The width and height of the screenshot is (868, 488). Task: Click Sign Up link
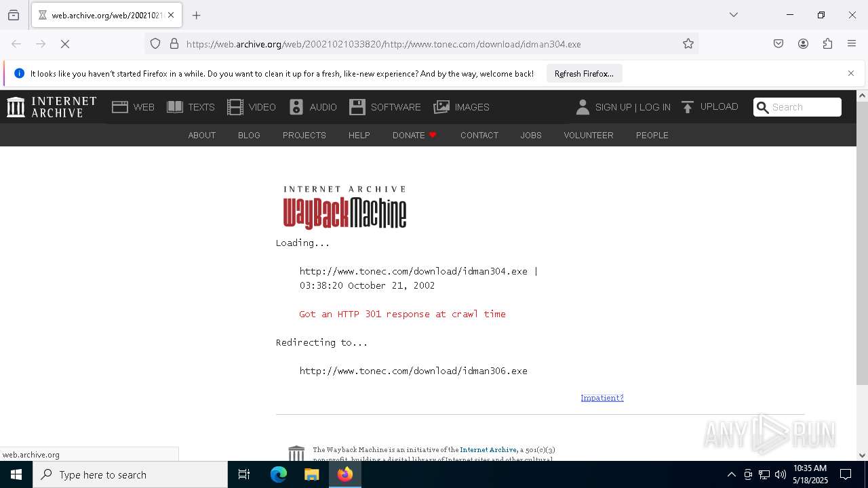tap(613, 107)
